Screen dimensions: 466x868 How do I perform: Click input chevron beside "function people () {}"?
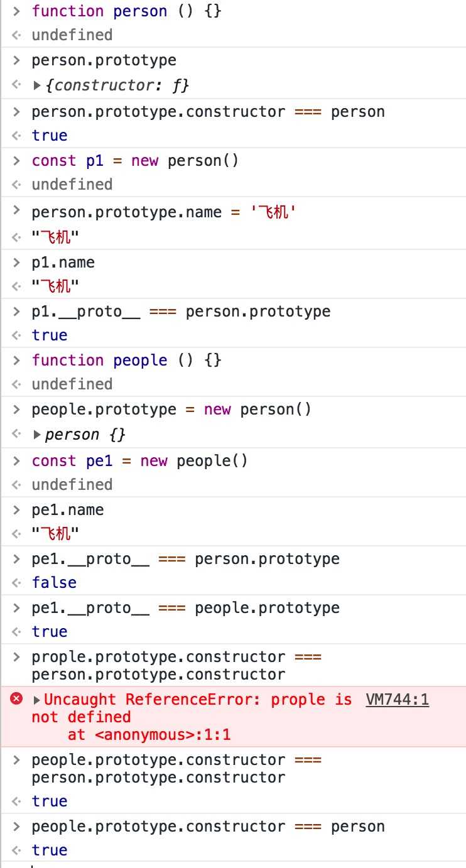click(18, 360)
